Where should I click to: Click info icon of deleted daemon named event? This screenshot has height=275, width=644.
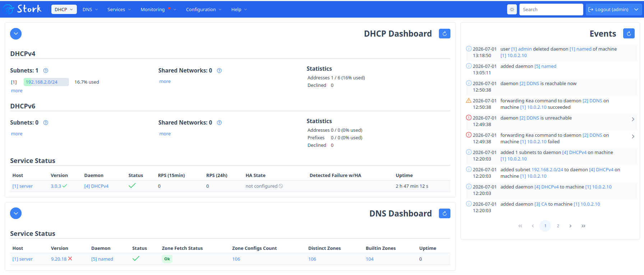click(469, 49)
